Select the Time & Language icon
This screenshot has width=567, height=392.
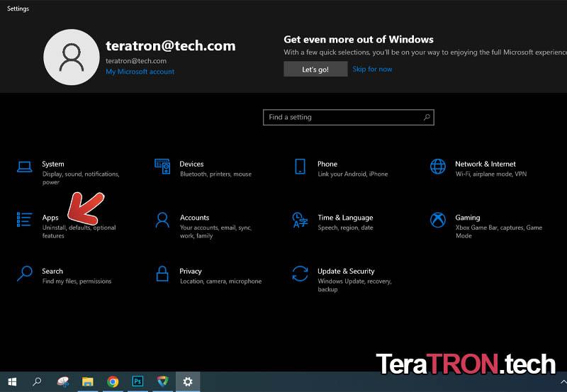(x=300, y=220)
